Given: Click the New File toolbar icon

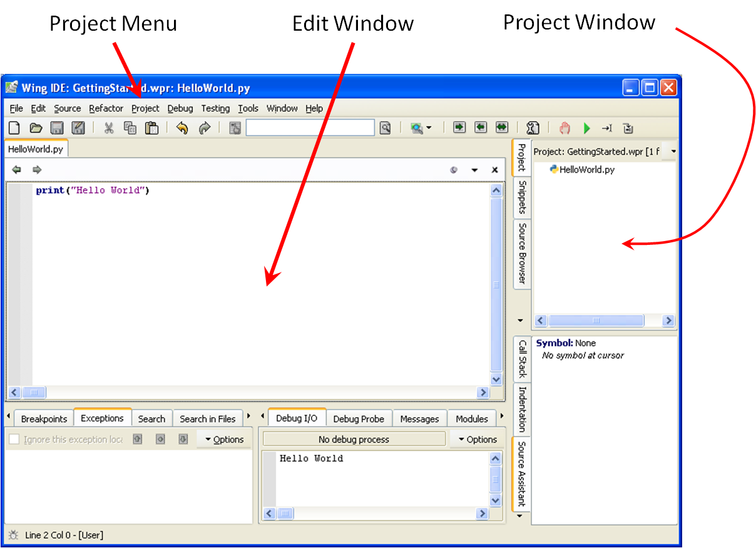Looking at the screenshot, I should (x=14, y=128).
